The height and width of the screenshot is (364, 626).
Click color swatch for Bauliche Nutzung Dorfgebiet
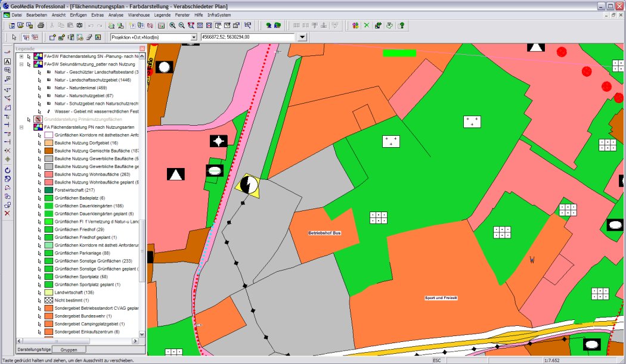click(49, 143)
